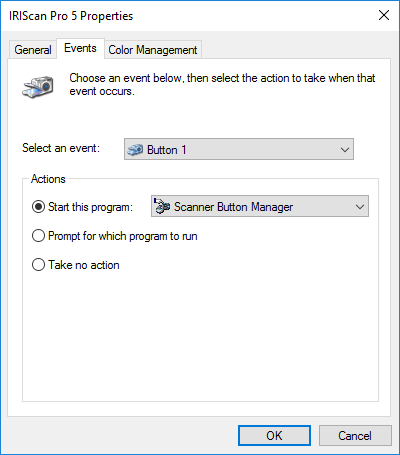Screen dimensions: 400x455
Task: Expand the Select an event dropdown arrow
Action: 345,150
